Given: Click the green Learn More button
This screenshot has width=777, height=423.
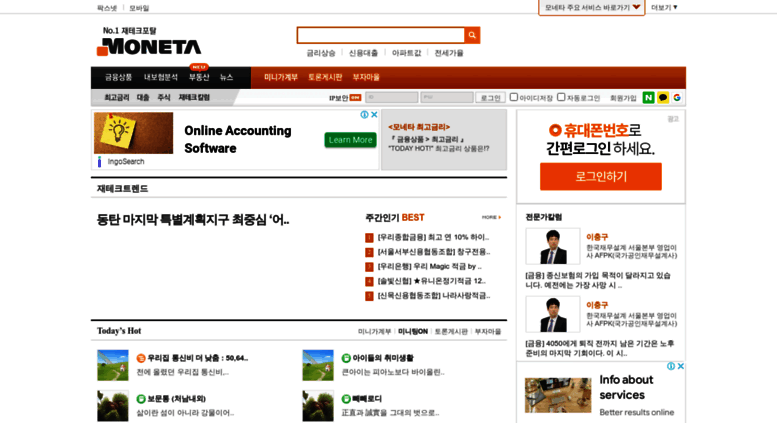Looking at the screenshot, I should pyautogui.click(x=350, y=140).
